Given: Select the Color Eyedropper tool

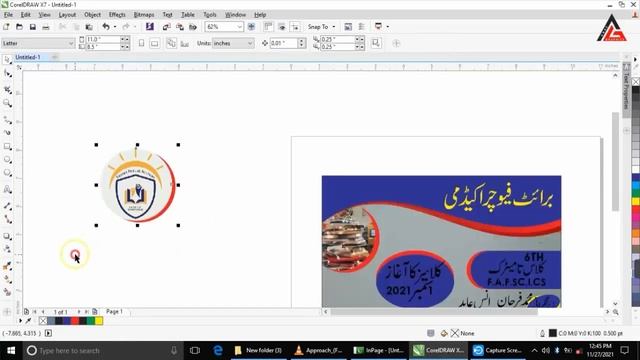Looking at the screenshot, I should point(7,266).
